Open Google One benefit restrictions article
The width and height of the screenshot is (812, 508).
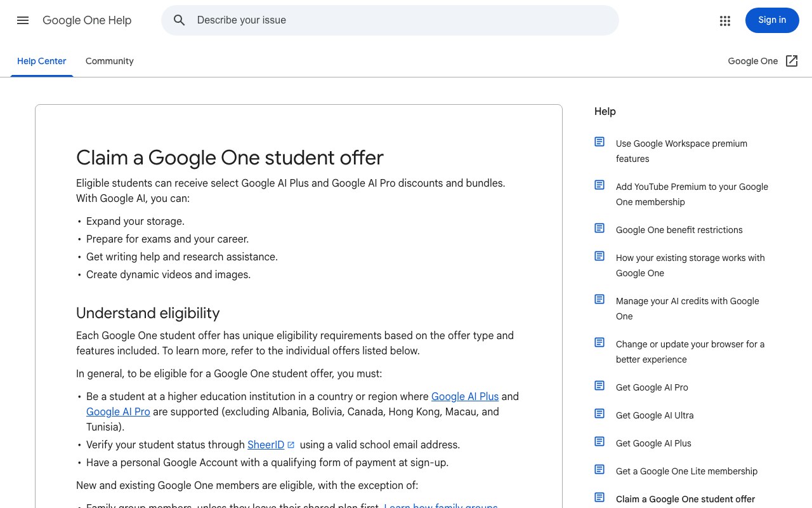pos(679,230)
